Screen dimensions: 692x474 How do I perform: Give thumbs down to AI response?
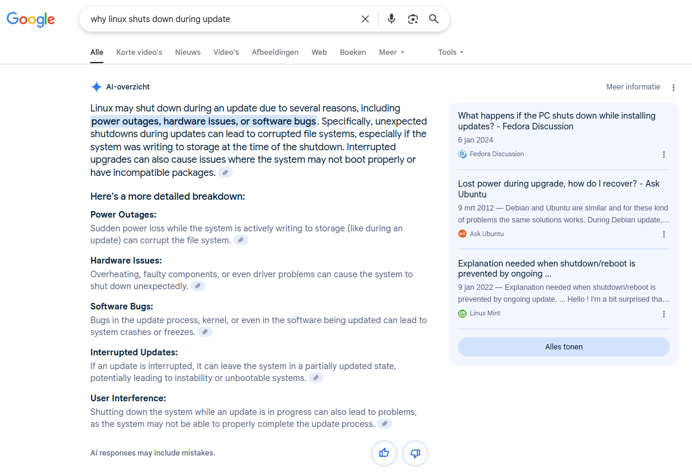pos(415,453)
